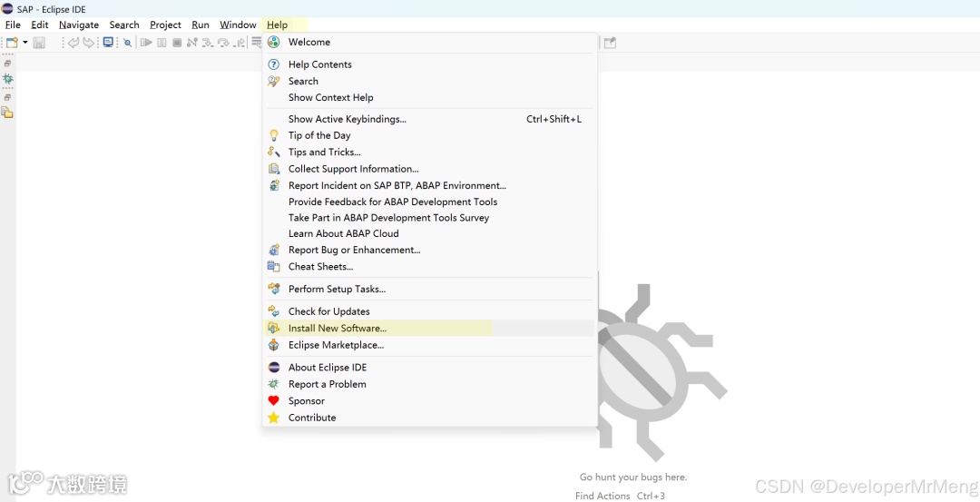Choose Report Bug or Enhancement
Image resolution: width=980 pixels, height=502 pixels.
click(x=430, y=250)
